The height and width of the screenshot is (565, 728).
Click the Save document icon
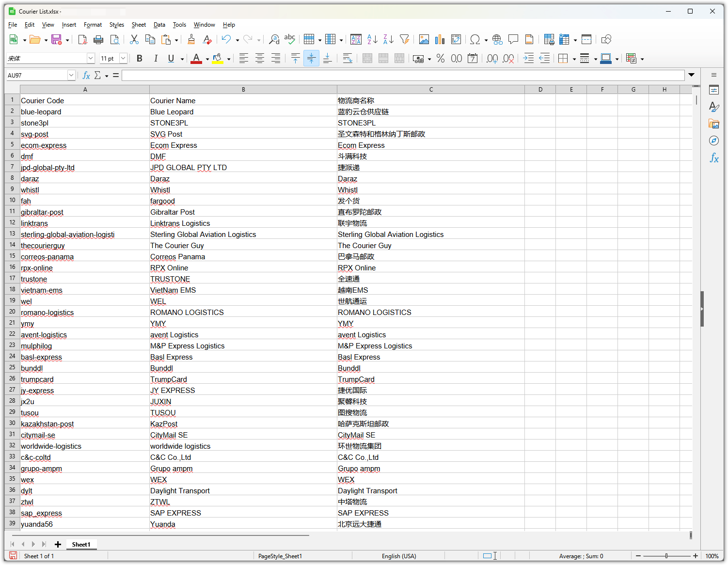click(57, 40)
